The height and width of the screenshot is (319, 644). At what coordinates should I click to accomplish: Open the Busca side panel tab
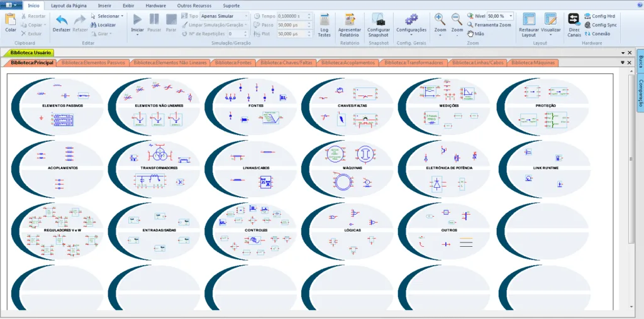point(640,61)
